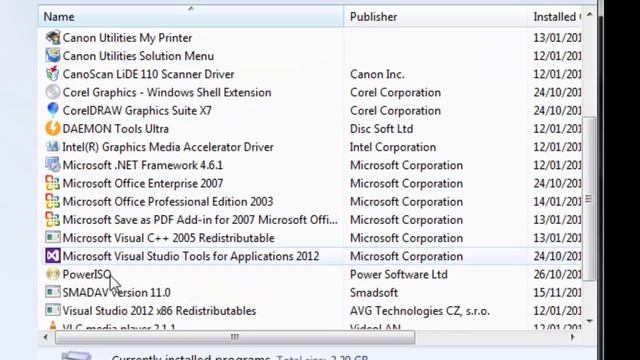Select Microsoft .NET Framework 4.6.1 name

tap(142, 165)
